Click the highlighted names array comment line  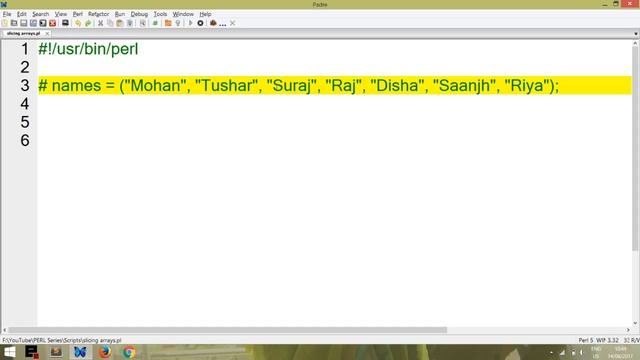pos(335,85)
